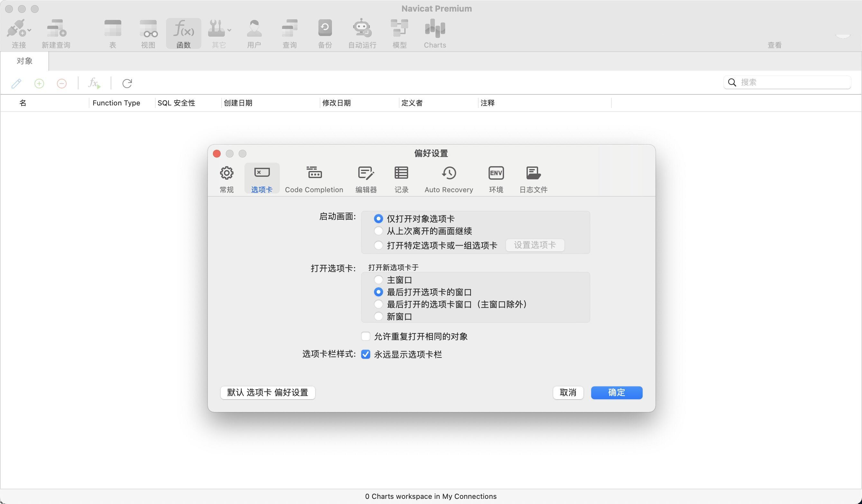The width and height of the screenshot is (862, 504).
Task: Click the red minus delete function icon
Action: [x=61, y=83]
